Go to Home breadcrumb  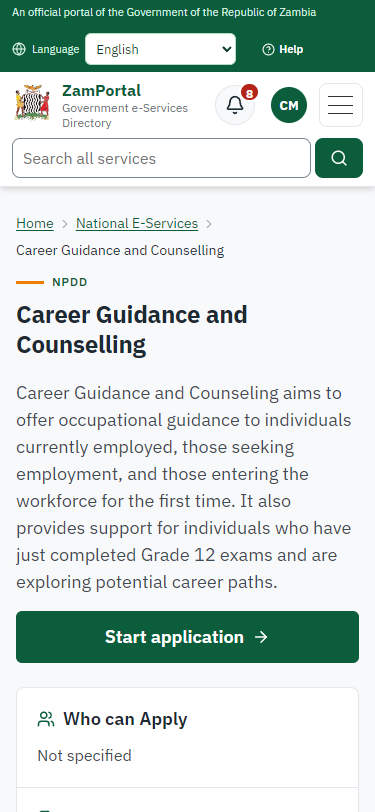tap(35, 223)
